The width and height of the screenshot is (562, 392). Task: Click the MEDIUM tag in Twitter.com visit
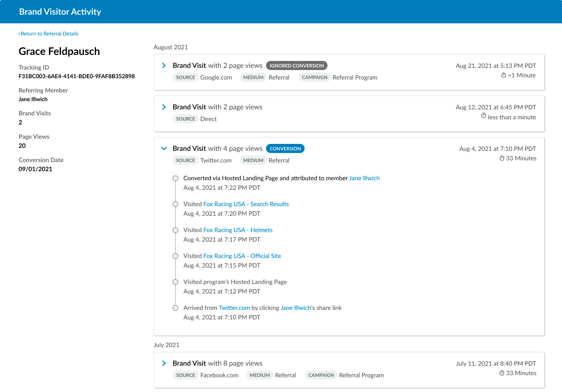(x=253, y=160)
